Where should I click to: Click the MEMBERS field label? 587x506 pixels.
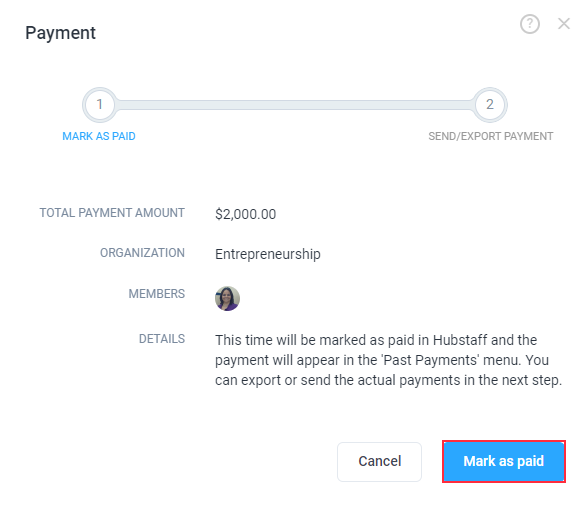point(156,294)
